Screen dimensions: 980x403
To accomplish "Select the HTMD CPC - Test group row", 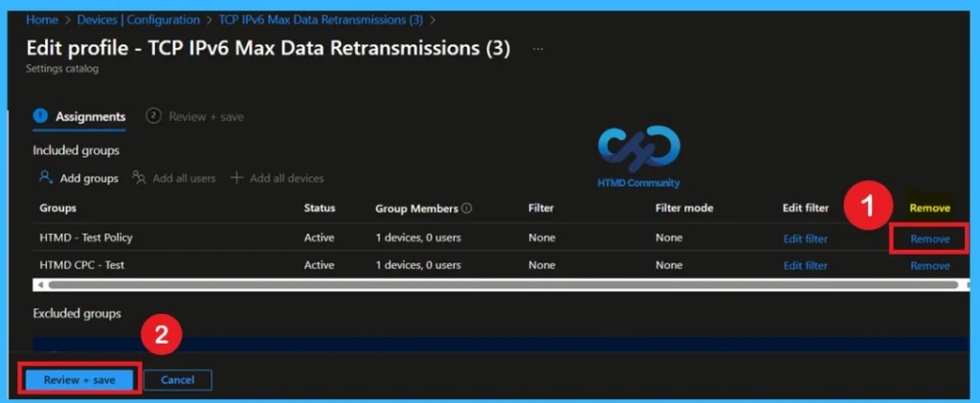I will pyautogui.click(x=499, y=265).
